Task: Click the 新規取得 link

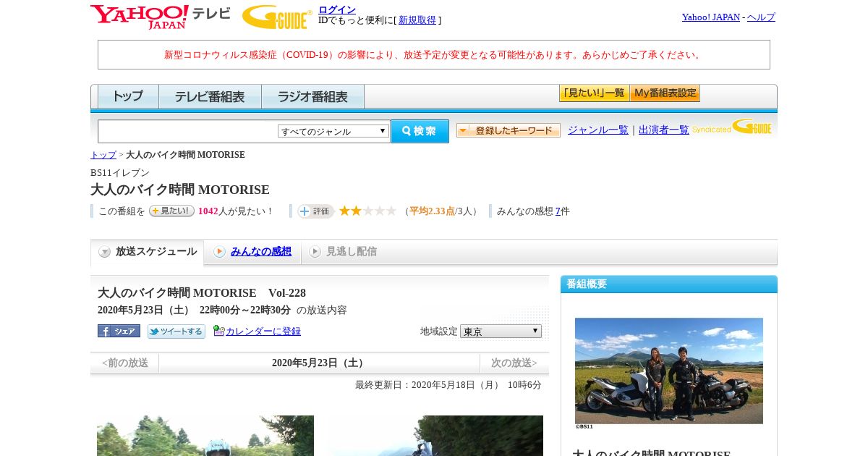Action: click(x=417, y=20)
